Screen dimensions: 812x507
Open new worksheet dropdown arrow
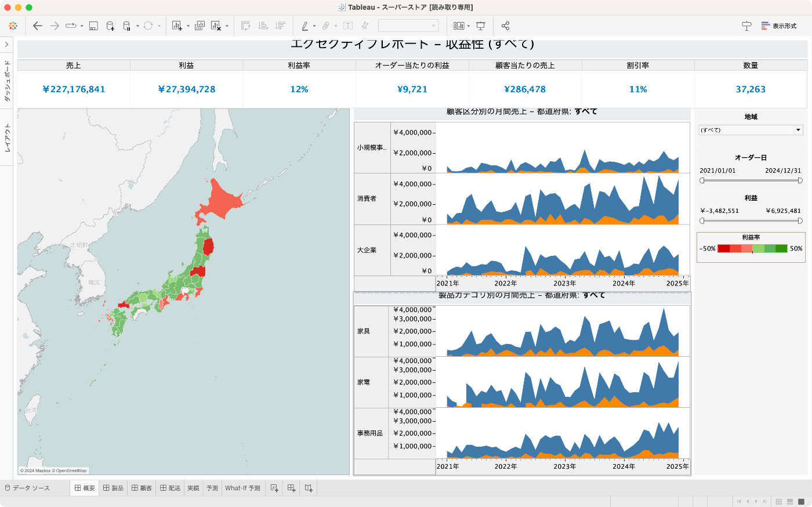click(x=188, y=26)
